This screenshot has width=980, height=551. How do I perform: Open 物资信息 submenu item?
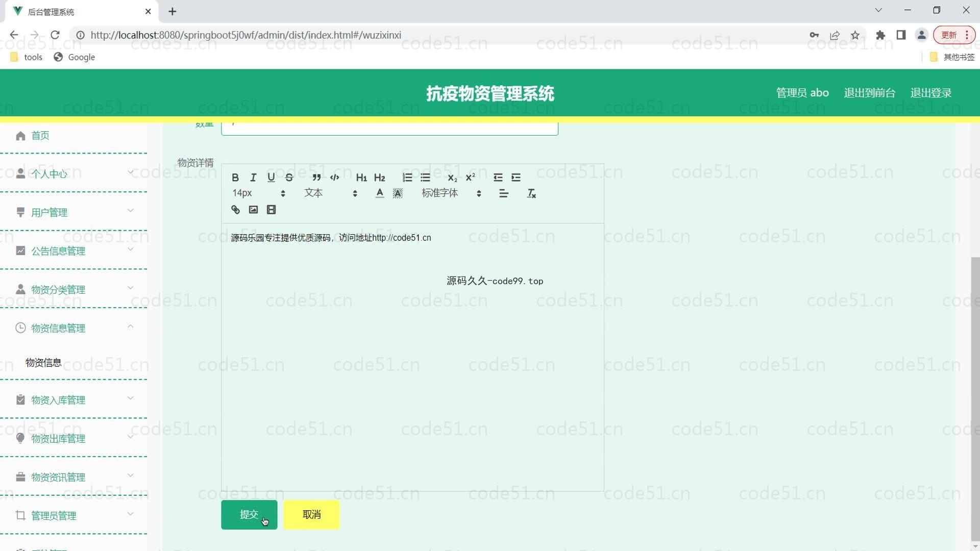coord(43,363)
